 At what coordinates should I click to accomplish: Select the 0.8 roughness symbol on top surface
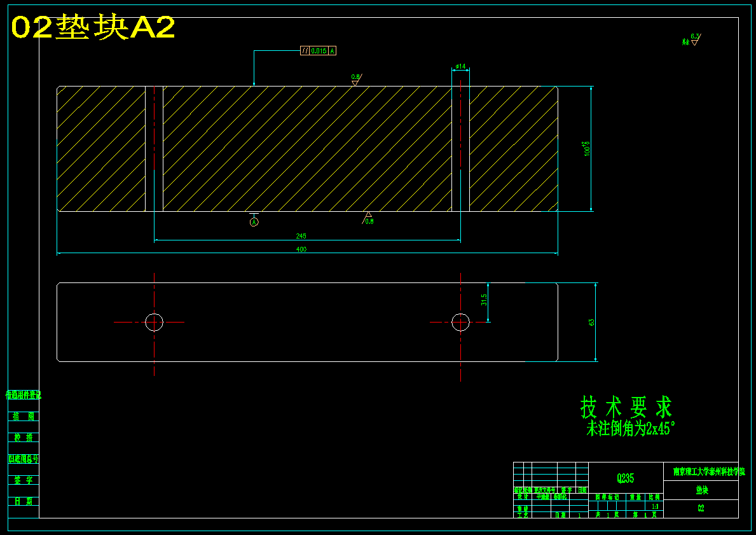click(356, 80)
